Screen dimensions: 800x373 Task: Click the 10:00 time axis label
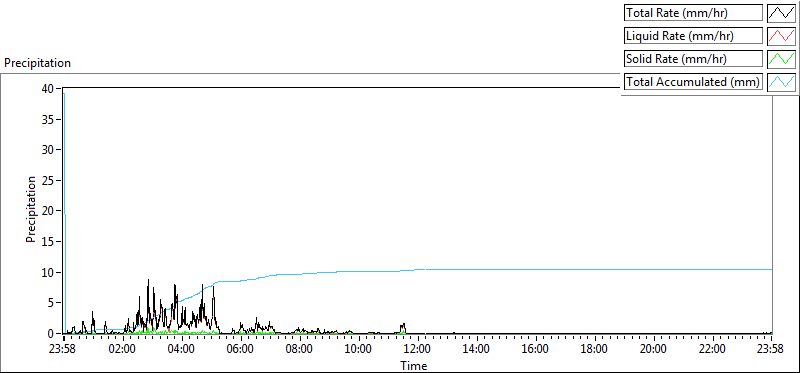pyautogui.click(x=359, y=350)
